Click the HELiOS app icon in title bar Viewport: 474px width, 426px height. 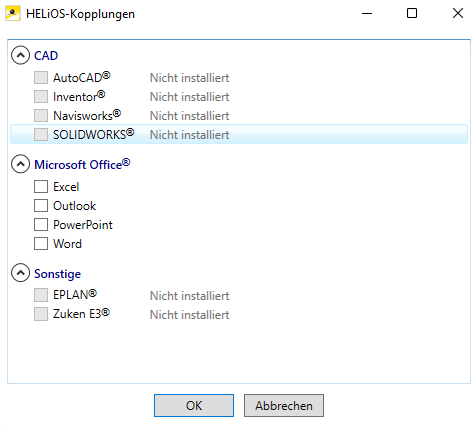13,14
